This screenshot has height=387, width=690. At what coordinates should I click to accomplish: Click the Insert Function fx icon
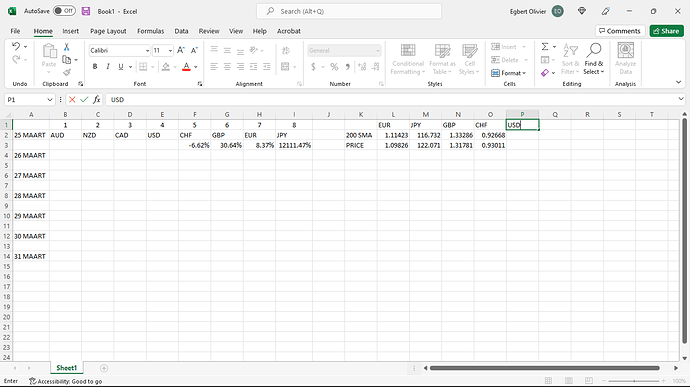click(96, 100)
